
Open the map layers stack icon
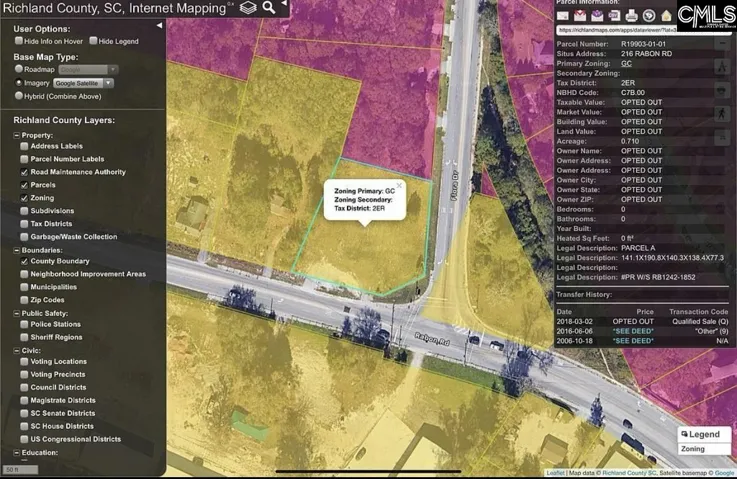click(x=248, y=8)
